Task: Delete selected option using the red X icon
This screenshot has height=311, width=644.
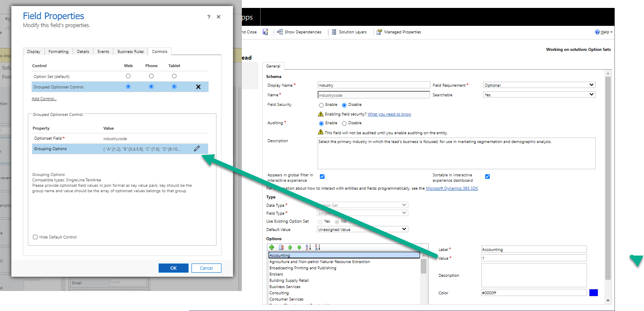Action: coord(281,248)
